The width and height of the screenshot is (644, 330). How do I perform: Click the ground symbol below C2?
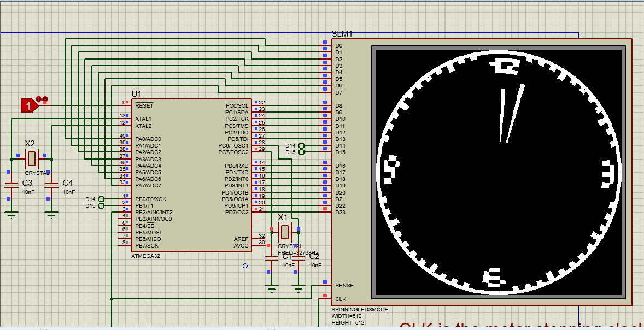click(x=298, y=288)
